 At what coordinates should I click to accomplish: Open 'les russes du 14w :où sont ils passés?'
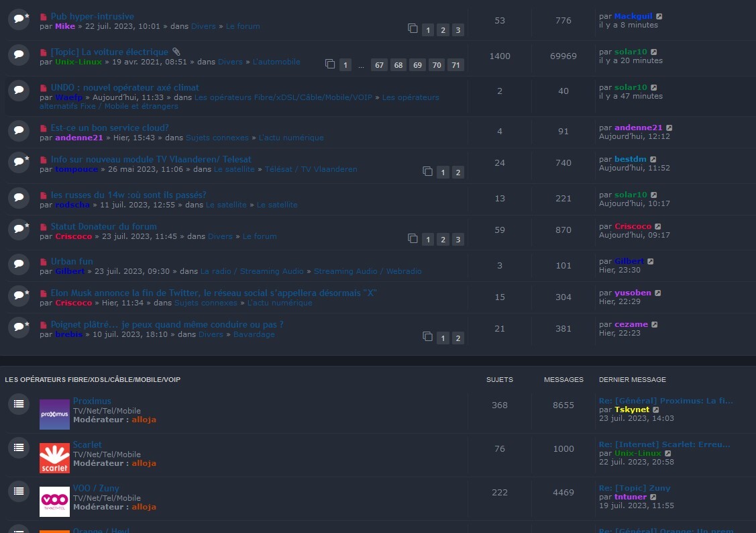128,195
